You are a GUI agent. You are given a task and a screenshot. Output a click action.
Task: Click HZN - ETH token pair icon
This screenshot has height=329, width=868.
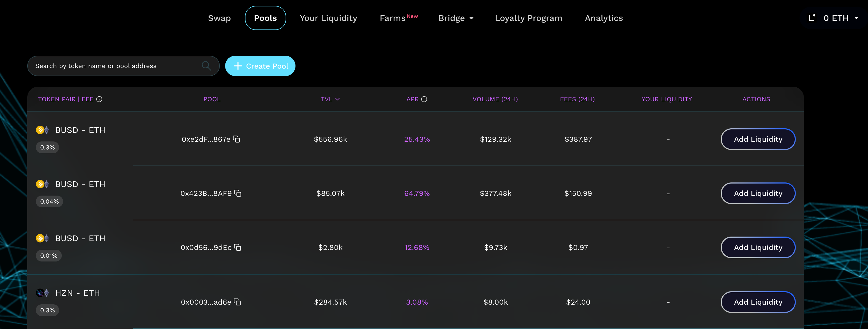click(x=43, y=293)
